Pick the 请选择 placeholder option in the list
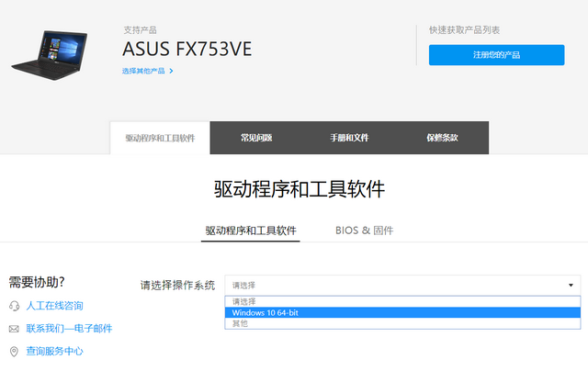 (244, 301)
